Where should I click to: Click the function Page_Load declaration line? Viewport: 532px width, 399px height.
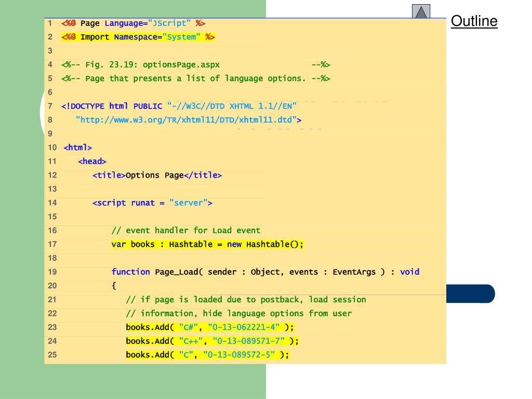click(265, 272)
